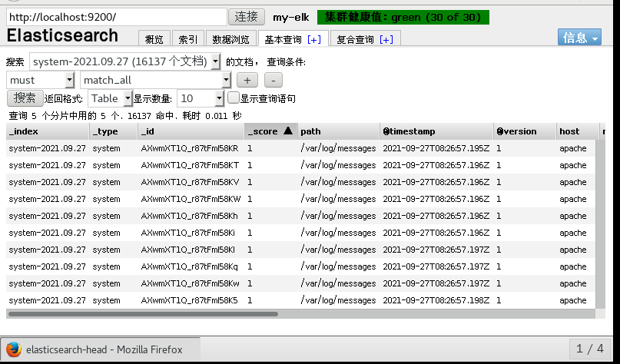Screen dimensions: 620x364
Task: Click the 搜索 search button
Action: (25, 98)
